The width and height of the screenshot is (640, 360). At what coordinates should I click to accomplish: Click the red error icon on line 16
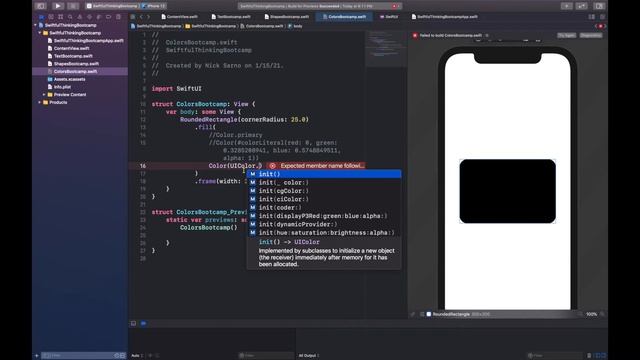point(272,166)
